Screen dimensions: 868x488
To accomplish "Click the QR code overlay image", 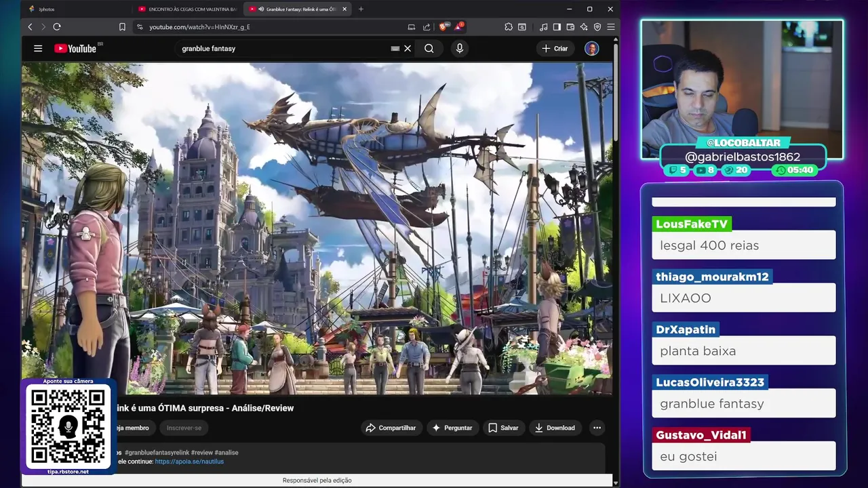I will pos(68,426).
